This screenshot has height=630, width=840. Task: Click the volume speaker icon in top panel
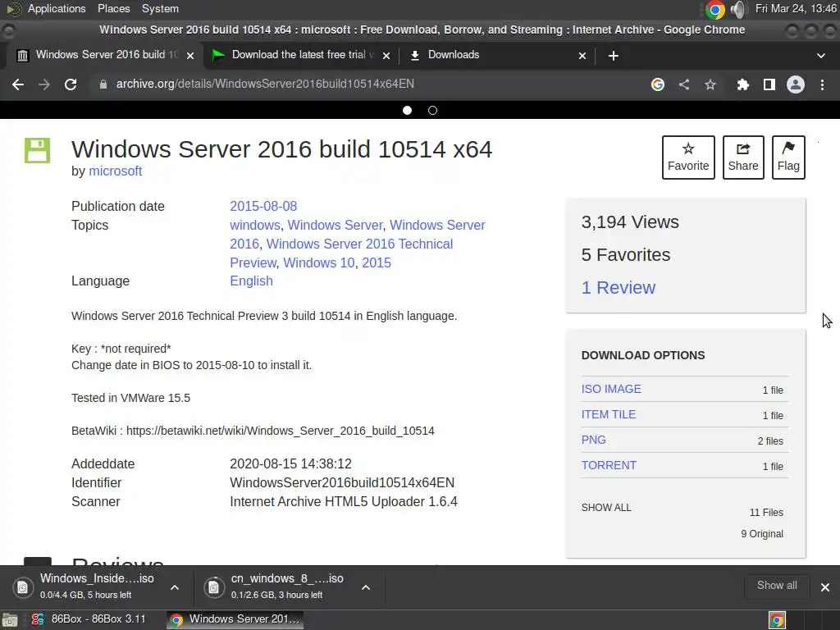pyautogui.click(x=738, y=9)
